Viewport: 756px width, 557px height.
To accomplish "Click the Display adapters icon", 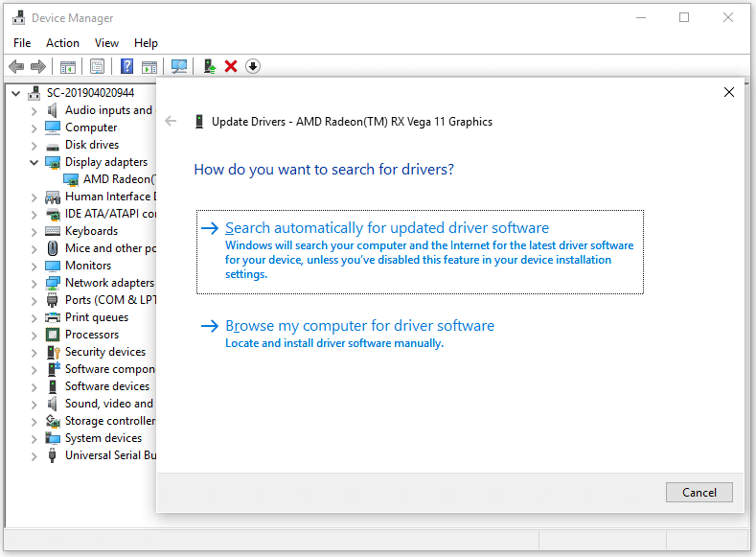I will pos(52,162).
